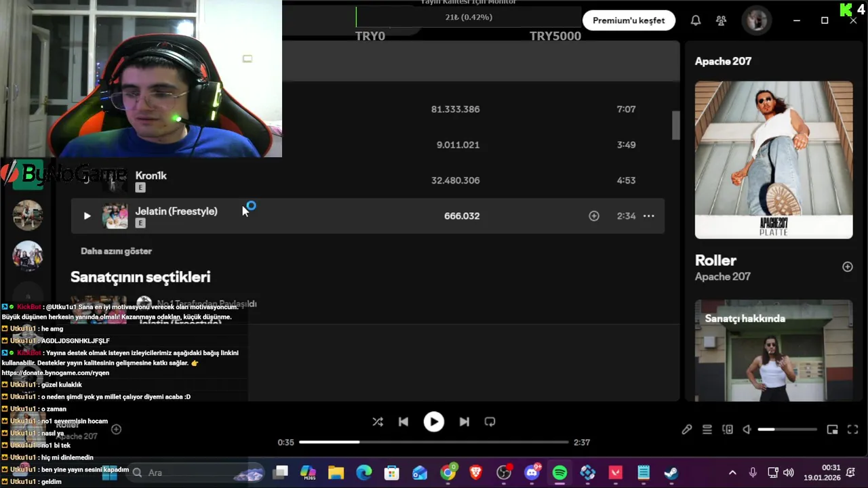The height and width of the screenshot is (488, 868).
Task: Open Microsoft Edge from the taskbar
Action: pyautogui.click(x=364, y=472)
